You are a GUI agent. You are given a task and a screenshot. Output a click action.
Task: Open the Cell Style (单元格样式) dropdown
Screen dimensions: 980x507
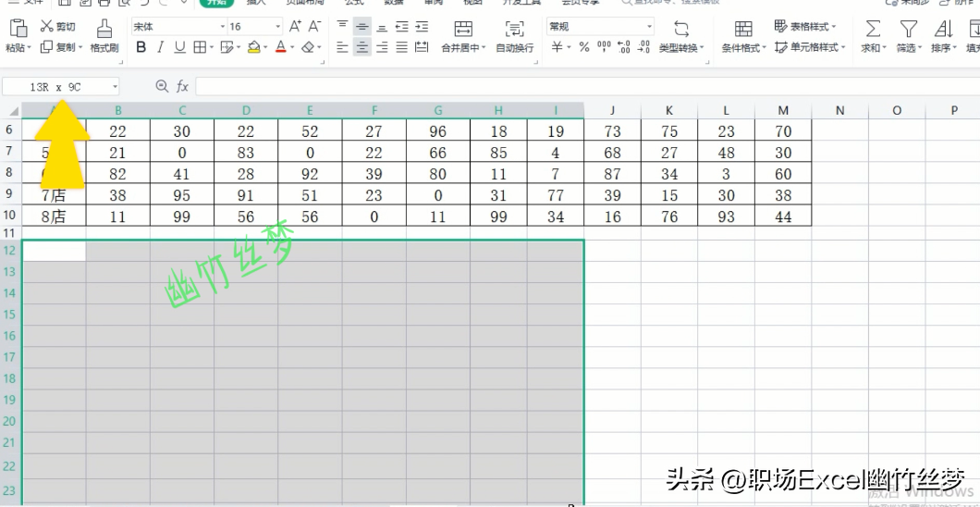[x=809, y=47]
